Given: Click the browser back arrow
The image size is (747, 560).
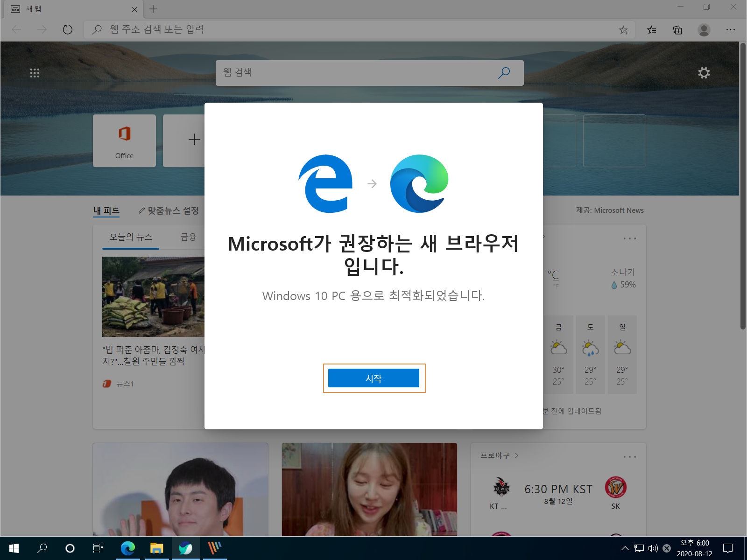Looking at the screenshot, I should [x=17, y=29].
